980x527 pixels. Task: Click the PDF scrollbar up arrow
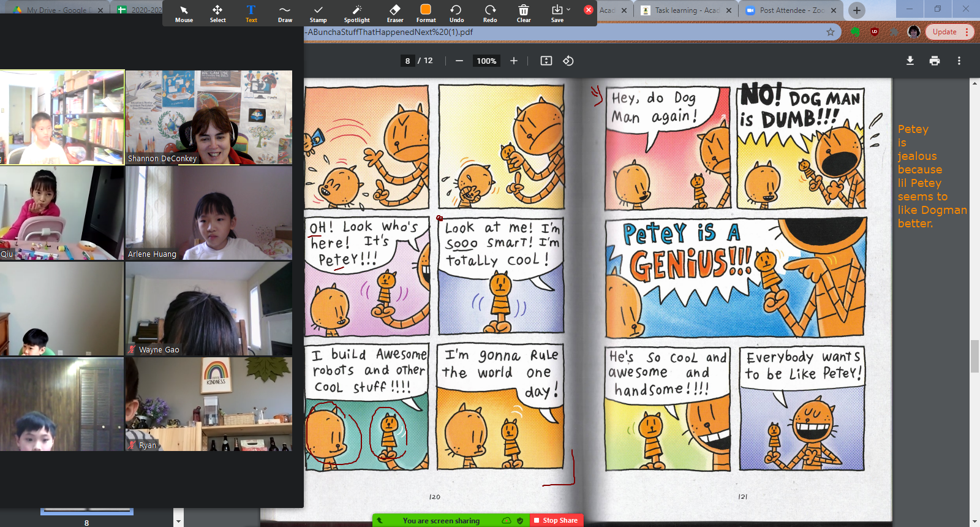[x=974, y=83]
